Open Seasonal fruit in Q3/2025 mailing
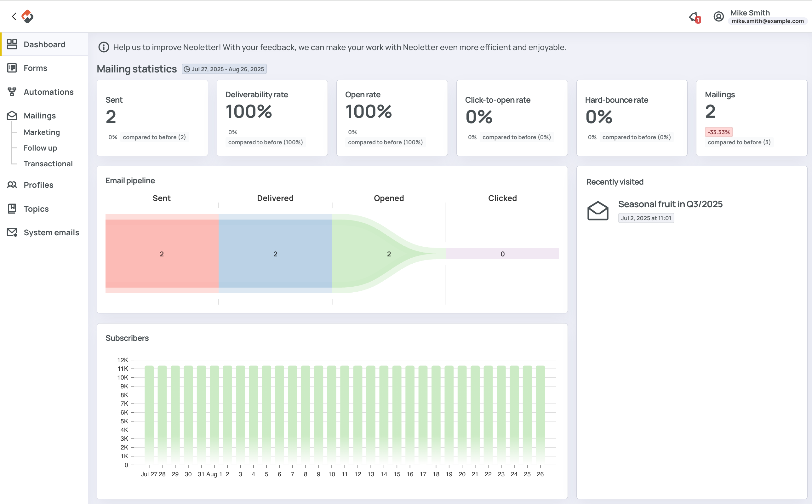812x504 pixels. (670, 204)
